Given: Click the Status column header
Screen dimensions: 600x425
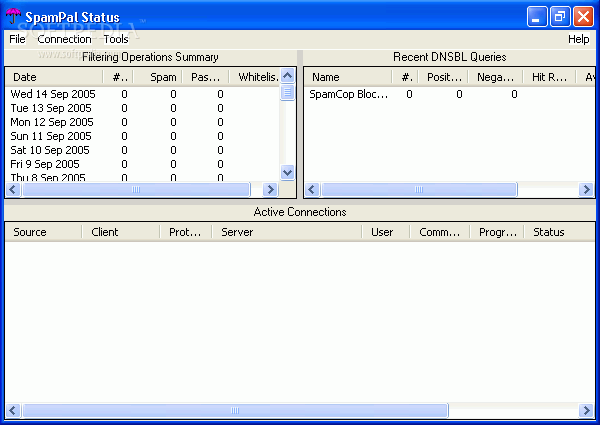Looking at the screenshot, I should pos(559,232).
